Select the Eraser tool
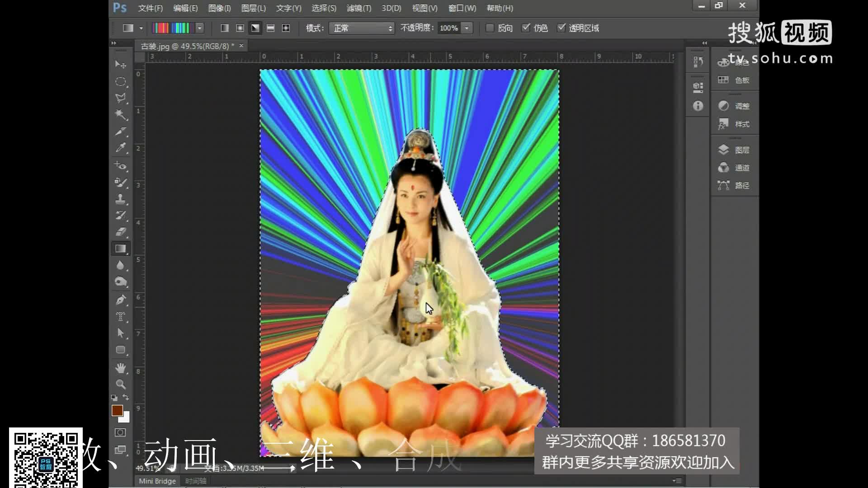The image size is (868, 488). [120, 232]
